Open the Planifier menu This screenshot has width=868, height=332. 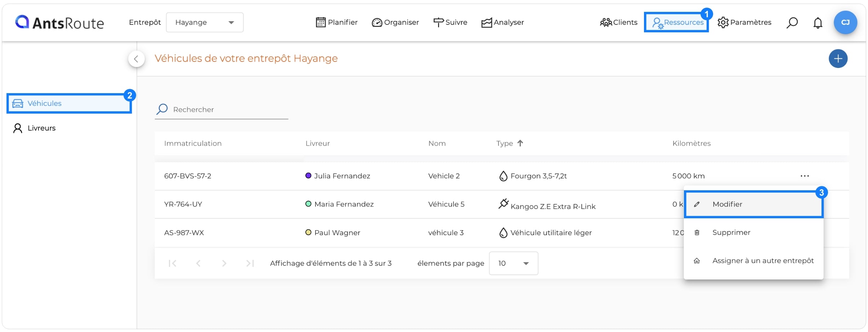pyautogui.click(x=336, y=22)
